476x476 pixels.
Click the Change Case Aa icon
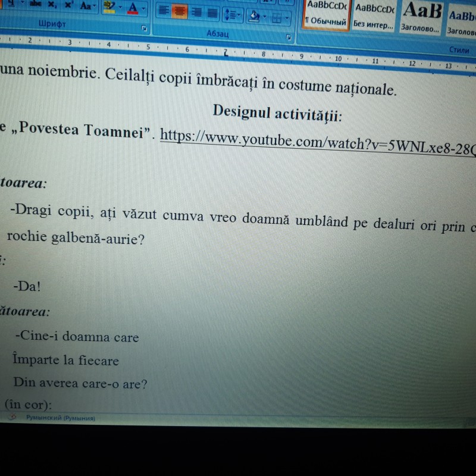pos(86,5)
